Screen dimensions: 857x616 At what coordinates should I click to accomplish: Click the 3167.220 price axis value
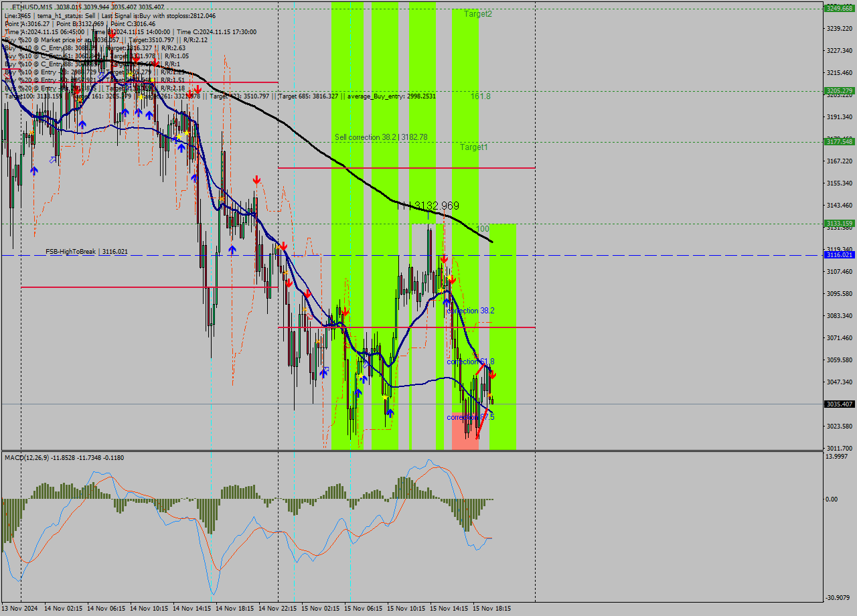point(840,161)
